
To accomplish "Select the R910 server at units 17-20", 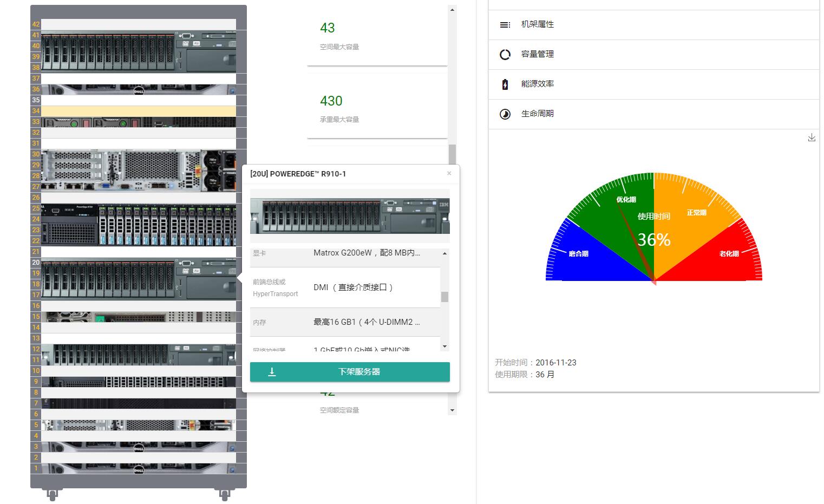I will pyautogui.click(x=139, y=279).
